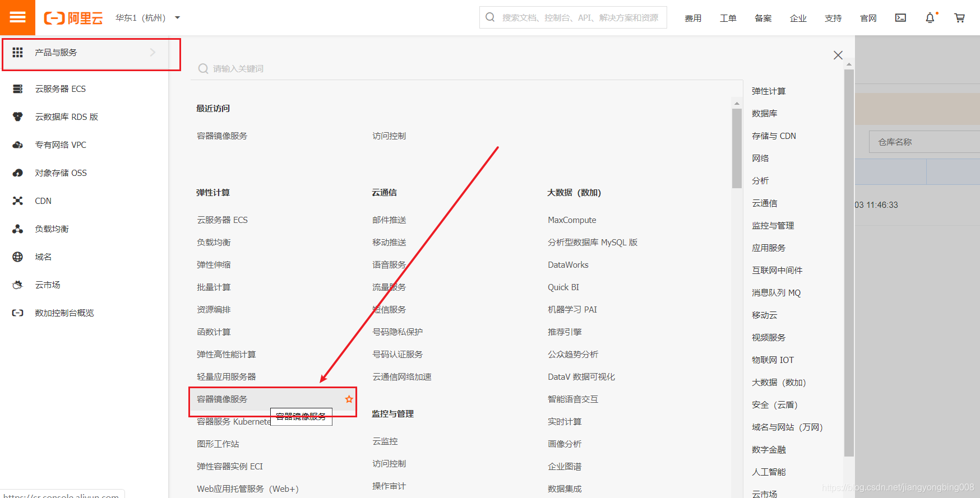Jump to 存储与 CDN category
Screen dimensions: 980x498
(x=774, y=136)
